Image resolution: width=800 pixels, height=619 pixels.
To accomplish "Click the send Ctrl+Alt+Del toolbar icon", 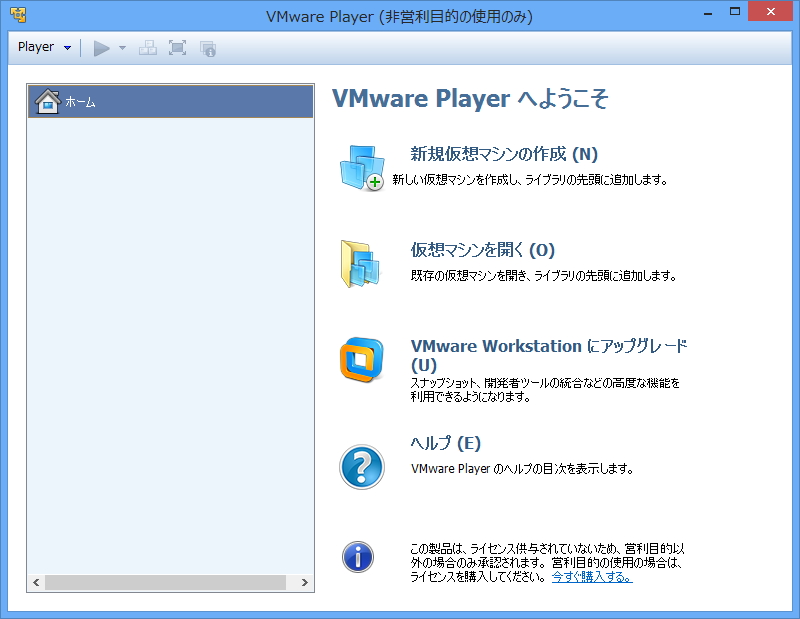I will (x=148, y=47).
